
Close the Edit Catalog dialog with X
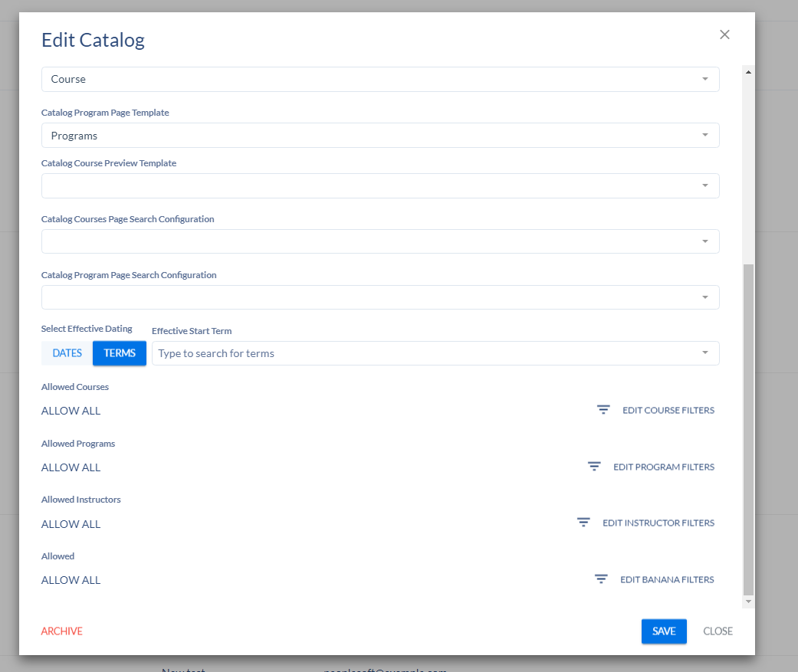click(x=724, y=34)
